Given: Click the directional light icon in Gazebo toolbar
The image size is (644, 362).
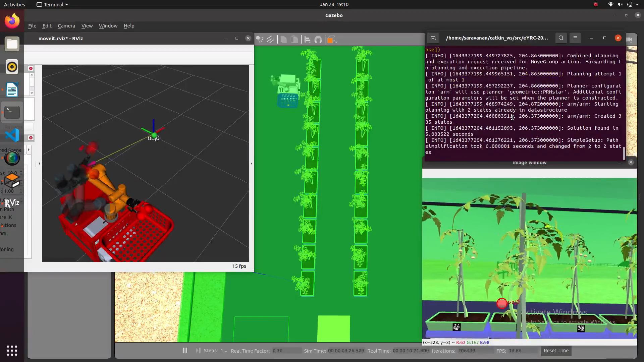Looking at the screenshot, I should pos(270,40).
